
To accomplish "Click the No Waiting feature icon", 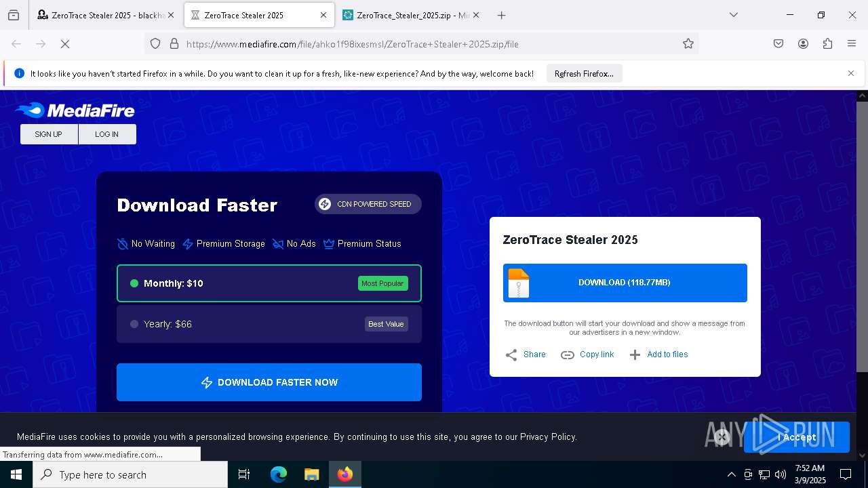I will tap(123, 244).
